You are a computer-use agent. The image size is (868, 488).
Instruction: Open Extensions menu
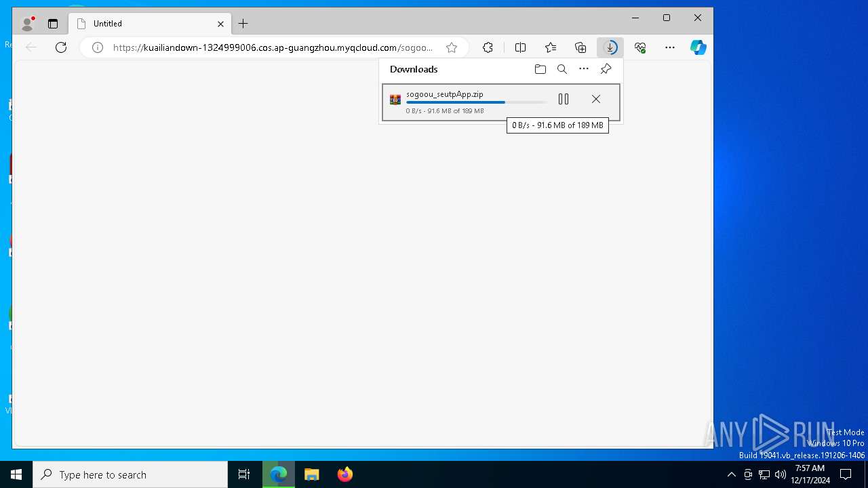[488, 47]
